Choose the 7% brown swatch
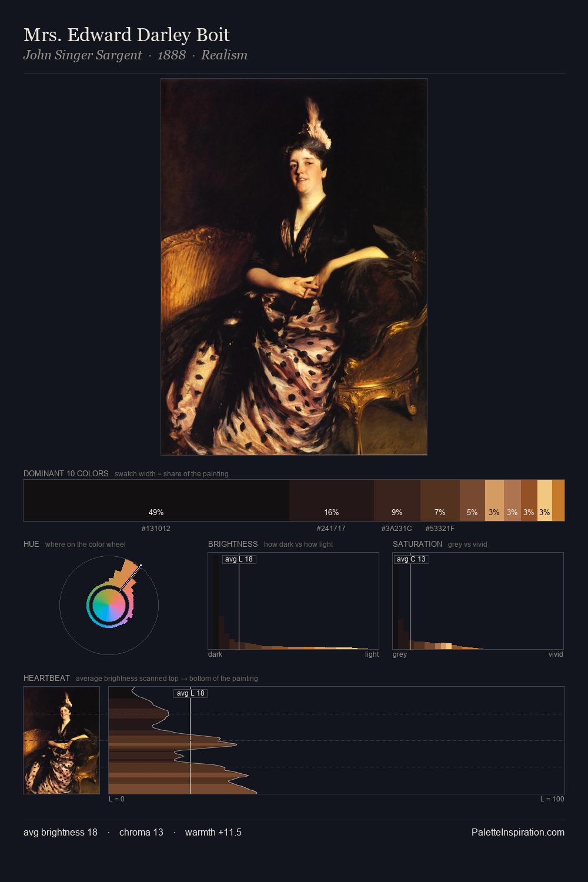 [440, 500]
